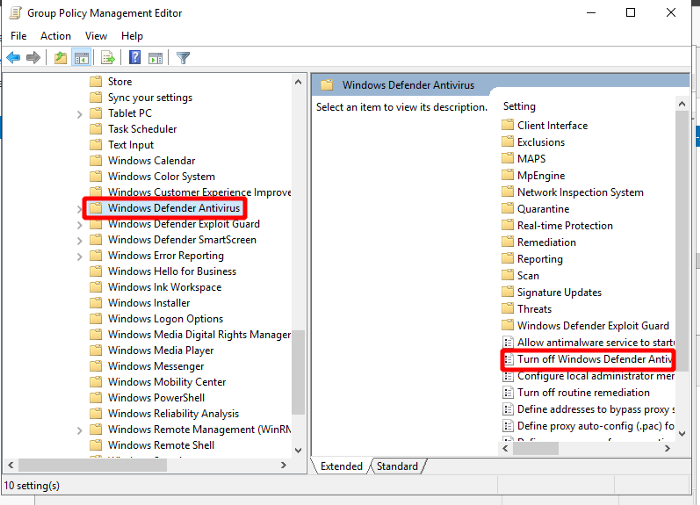Select Windows Logon Options in tree
Viewport: 700px width, 505px height.
(165, 318)
